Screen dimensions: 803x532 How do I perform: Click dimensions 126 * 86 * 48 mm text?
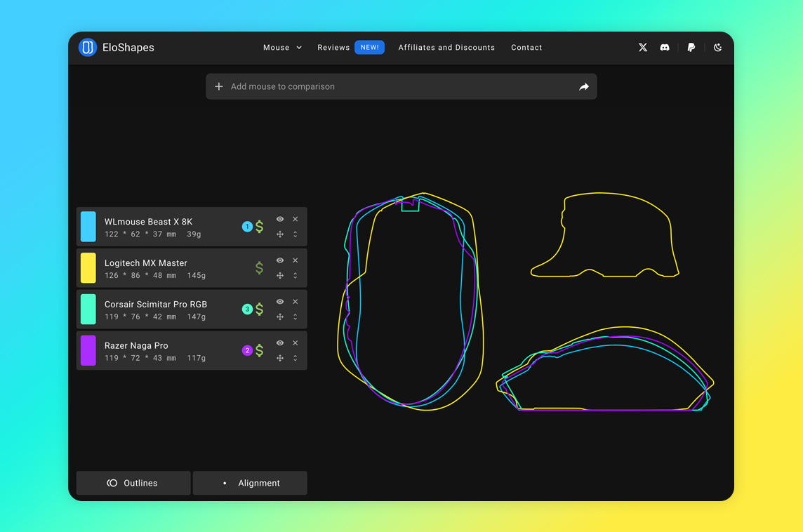coord(140,275)
